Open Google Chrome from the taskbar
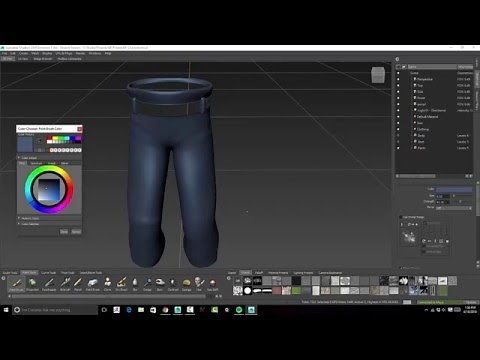 (165, 310)
